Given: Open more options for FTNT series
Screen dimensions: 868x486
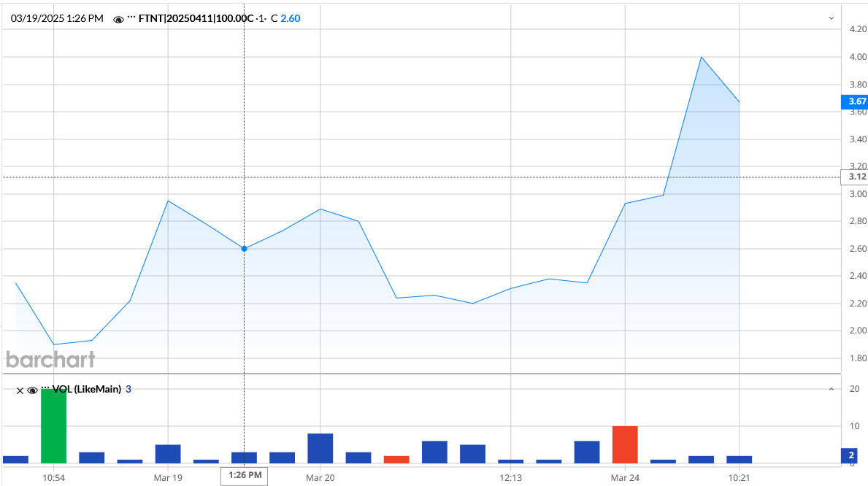Looking at the screenshot, I should pos(131,18).
